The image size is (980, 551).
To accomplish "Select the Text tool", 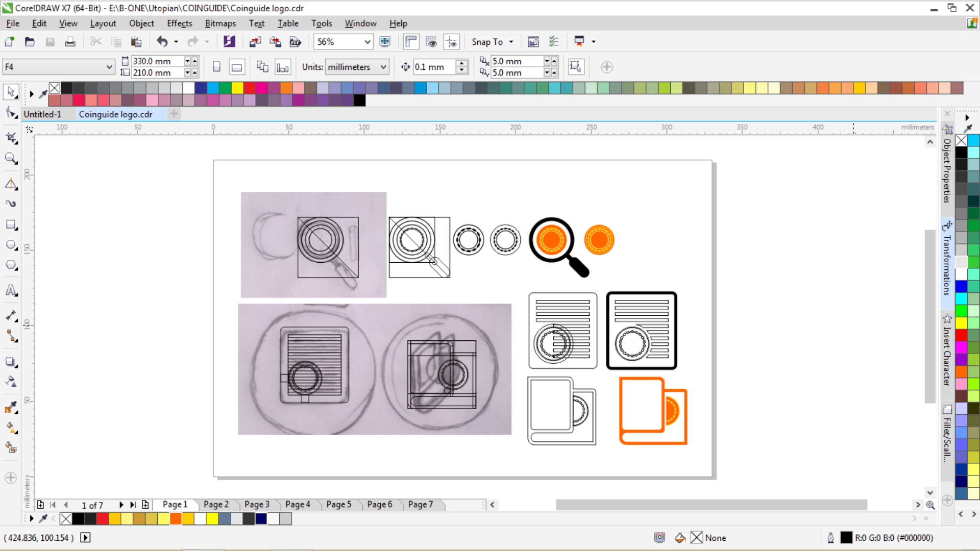I will click(x=11, y=290).
